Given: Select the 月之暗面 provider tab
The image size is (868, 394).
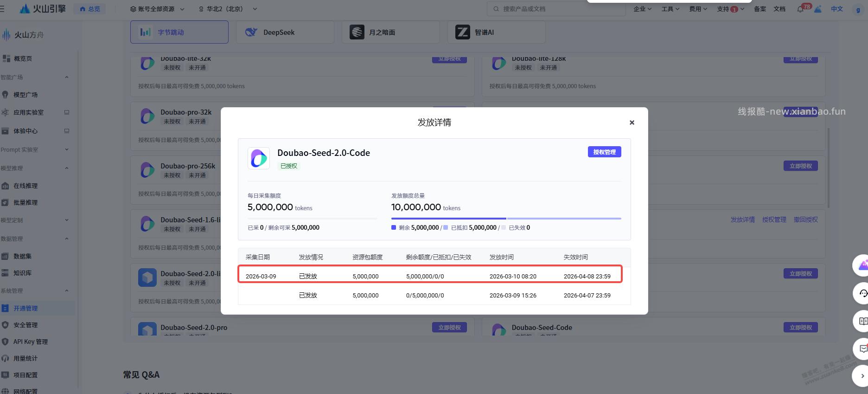Looking at the screenshot, I should coord(391,32).
